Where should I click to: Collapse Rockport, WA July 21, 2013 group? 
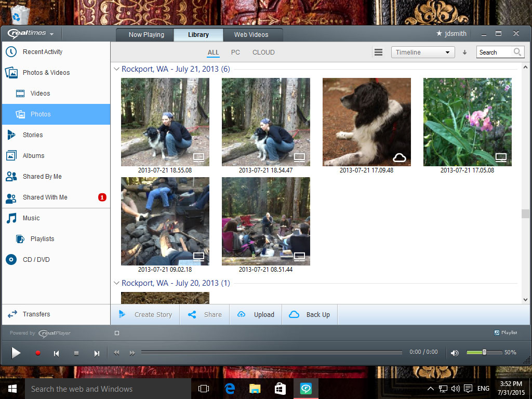click(x=116, y=69)
